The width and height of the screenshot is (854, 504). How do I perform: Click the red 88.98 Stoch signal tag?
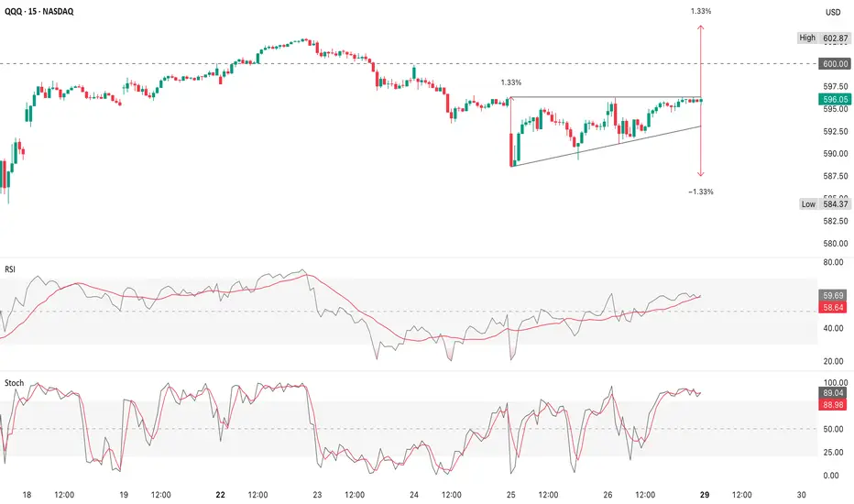[x=833, y=403]
